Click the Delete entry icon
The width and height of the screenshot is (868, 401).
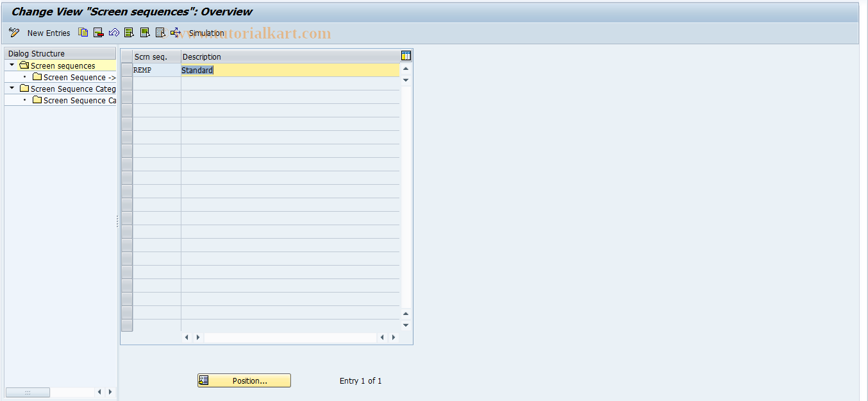[99, 33]
